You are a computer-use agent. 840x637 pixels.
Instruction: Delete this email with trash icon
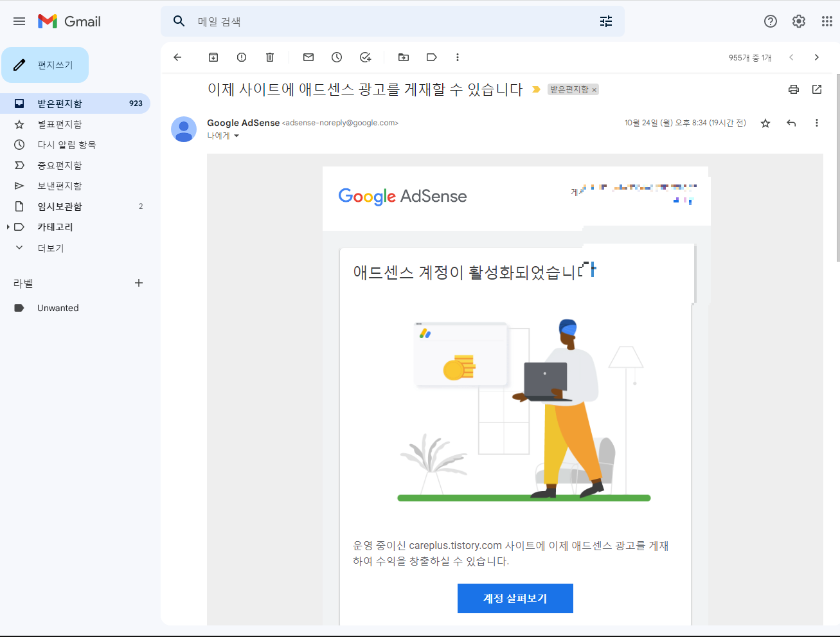click(x=270, y=57)
